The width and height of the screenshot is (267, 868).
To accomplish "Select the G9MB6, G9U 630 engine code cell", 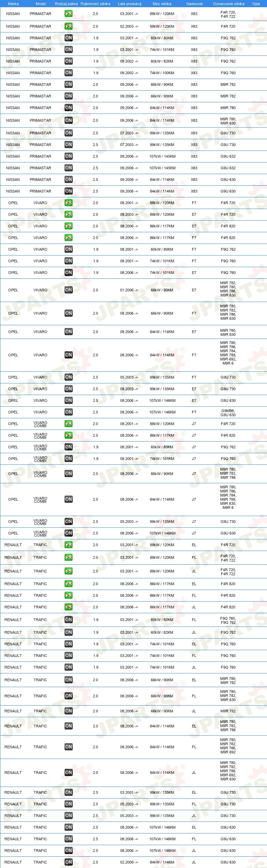I will click(228, 413).
